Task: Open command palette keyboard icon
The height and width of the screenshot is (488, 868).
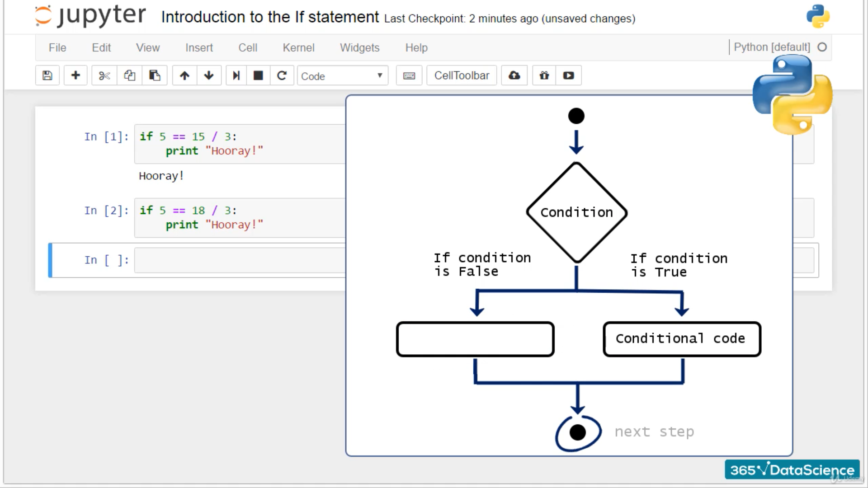Action: [x=409, y=75]
